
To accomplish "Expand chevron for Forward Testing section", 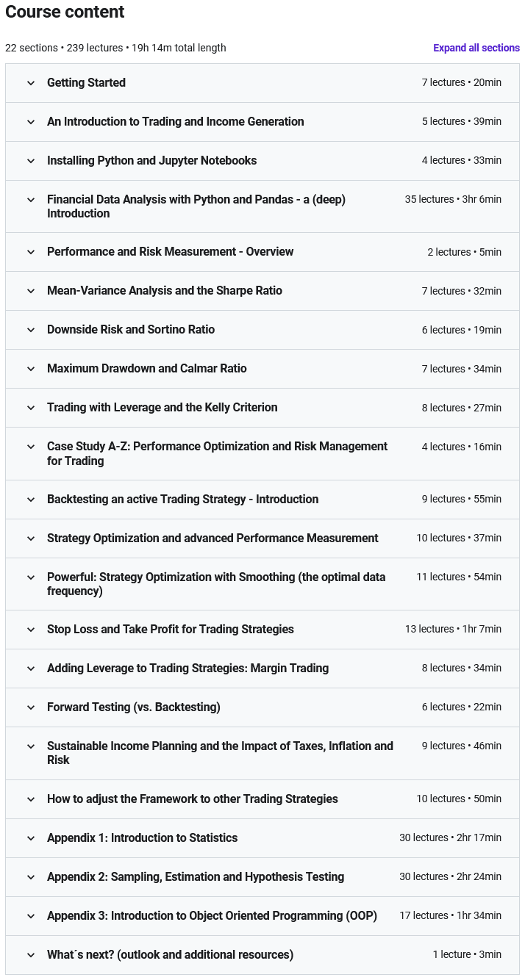I will [31, 707].
